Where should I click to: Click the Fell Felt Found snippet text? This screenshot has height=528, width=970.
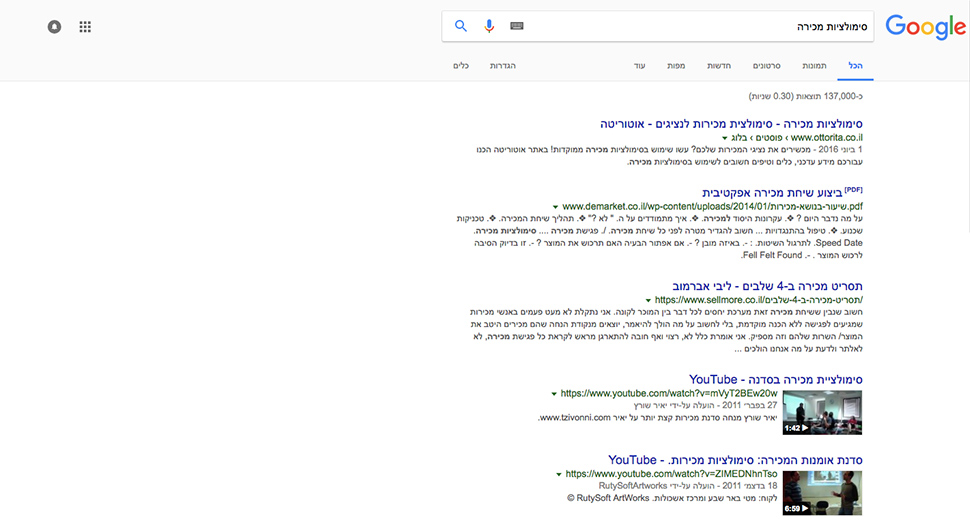[x=772, y=255]
